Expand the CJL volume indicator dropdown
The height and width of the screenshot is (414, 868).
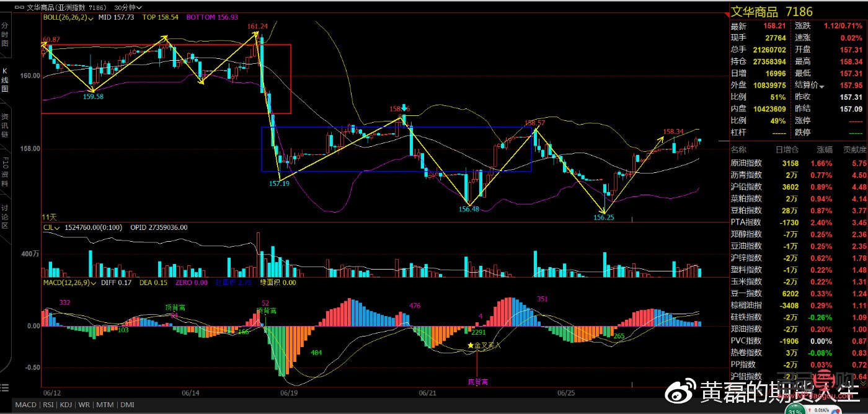click(x=57, y=228)
